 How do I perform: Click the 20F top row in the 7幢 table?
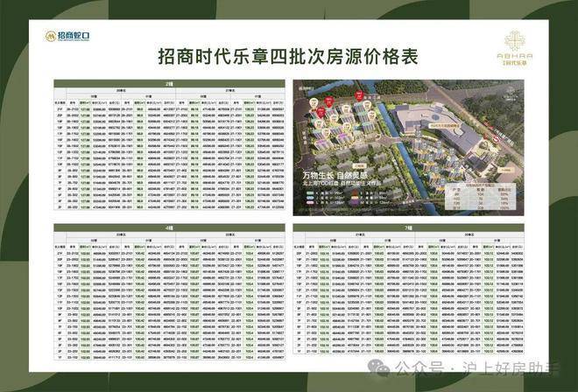408,254
